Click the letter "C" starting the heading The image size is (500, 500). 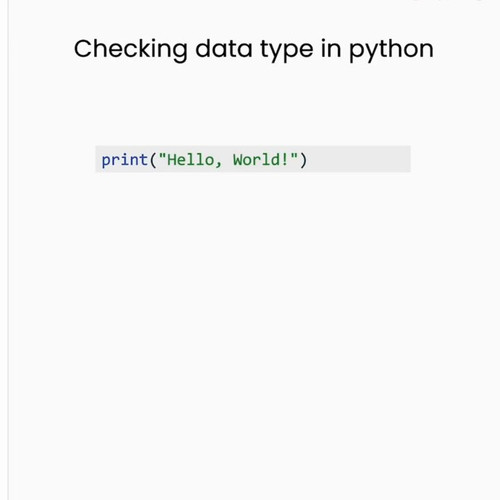[83, 49]
